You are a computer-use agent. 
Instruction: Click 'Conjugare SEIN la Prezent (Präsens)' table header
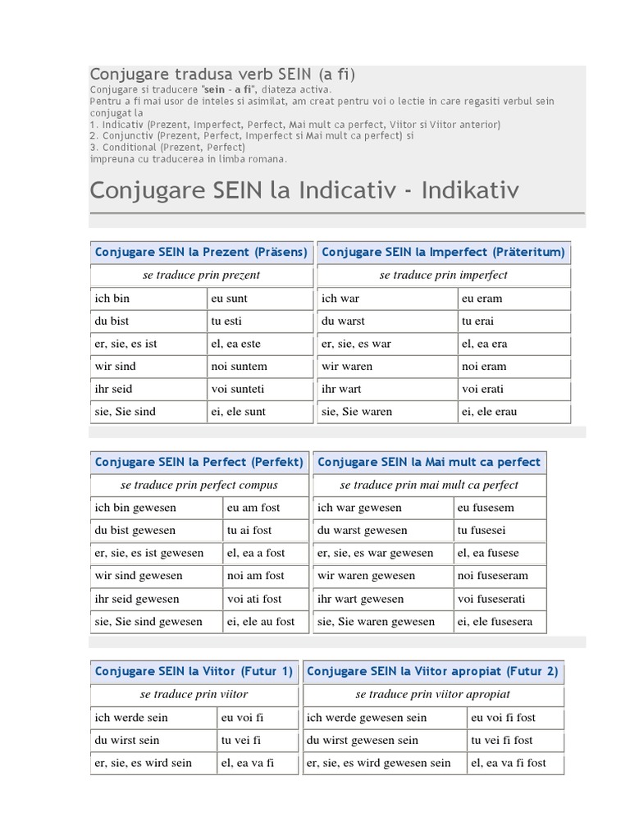coord(201,252)
